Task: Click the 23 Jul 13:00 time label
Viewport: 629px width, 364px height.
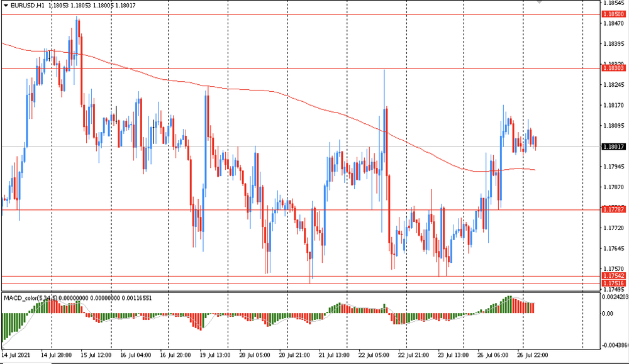Action: [x=454, y=355]
